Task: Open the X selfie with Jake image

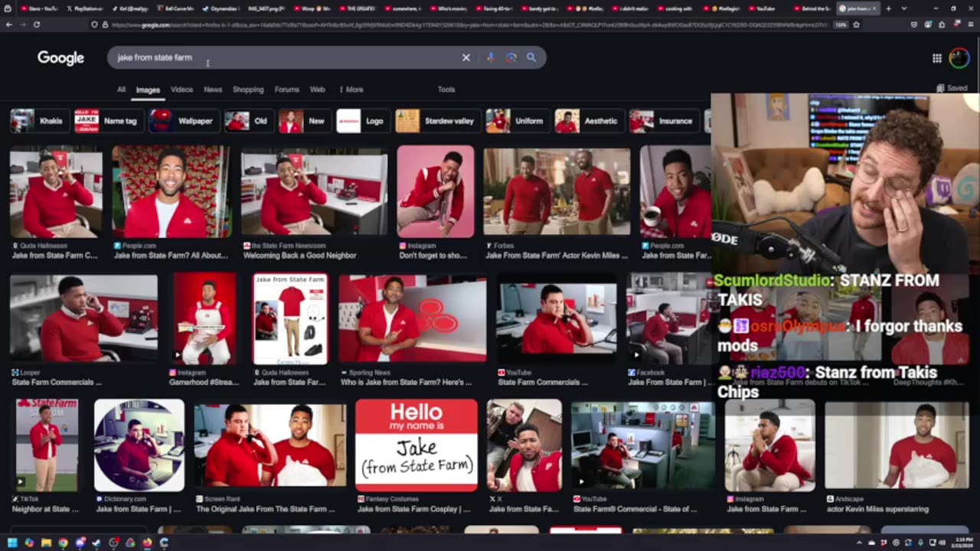Action: [524, 445]
